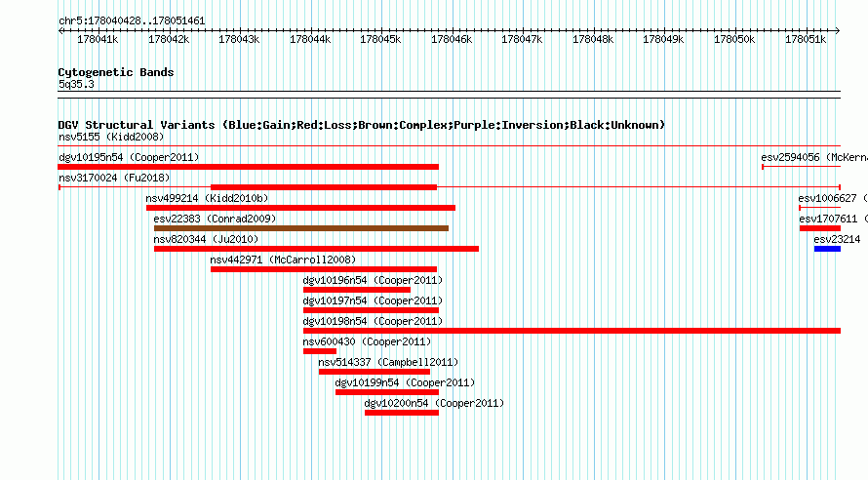Select the dgv10197n54 (Cooper2011) bar
The height and width of the screenshot is (480, 868).
click(x=371, y=310)
